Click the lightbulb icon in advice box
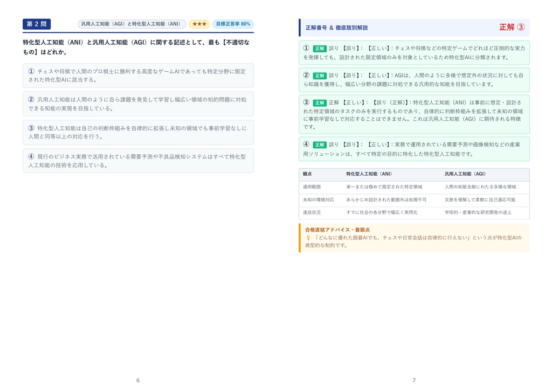Screen dimensions: 552x392 tap(308, 238)
